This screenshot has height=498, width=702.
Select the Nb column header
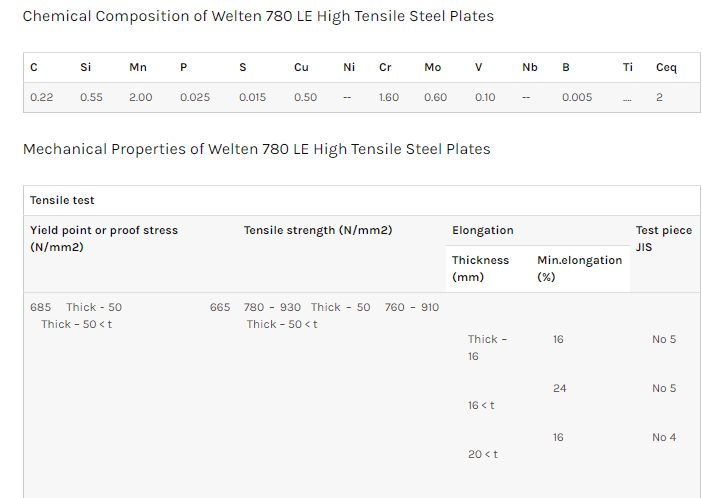click(x=529, y=67)
